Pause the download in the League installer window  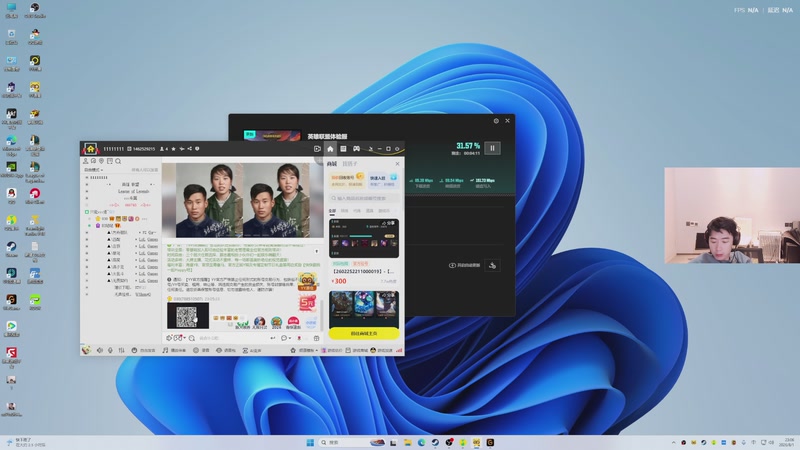pos(492,148)
